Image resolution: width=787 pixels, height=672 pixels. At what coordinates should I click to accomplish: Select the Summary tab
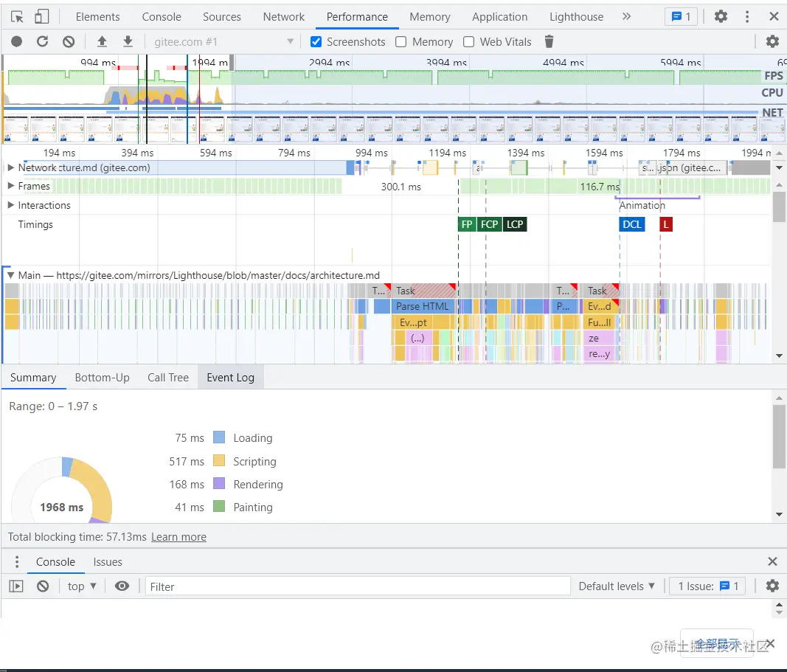(x=33, y=378)
